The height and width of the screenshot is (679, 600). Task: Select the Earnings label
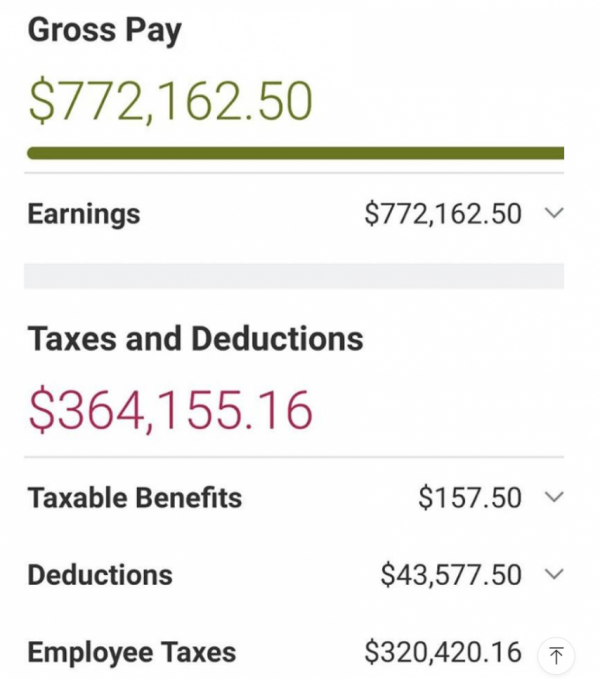click(84, 214)
